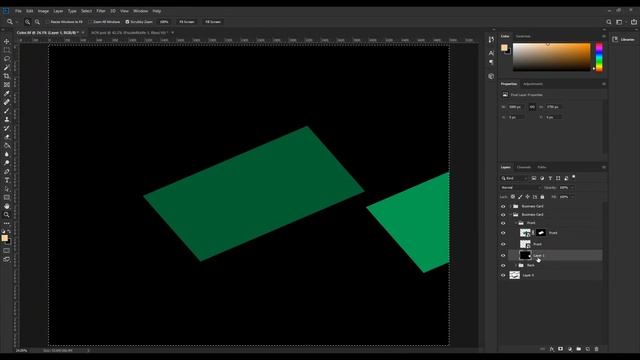The width and height of the screenshot is (640, 360).
Task: Select the Eyedropper tool
Action: click(7, 93)
